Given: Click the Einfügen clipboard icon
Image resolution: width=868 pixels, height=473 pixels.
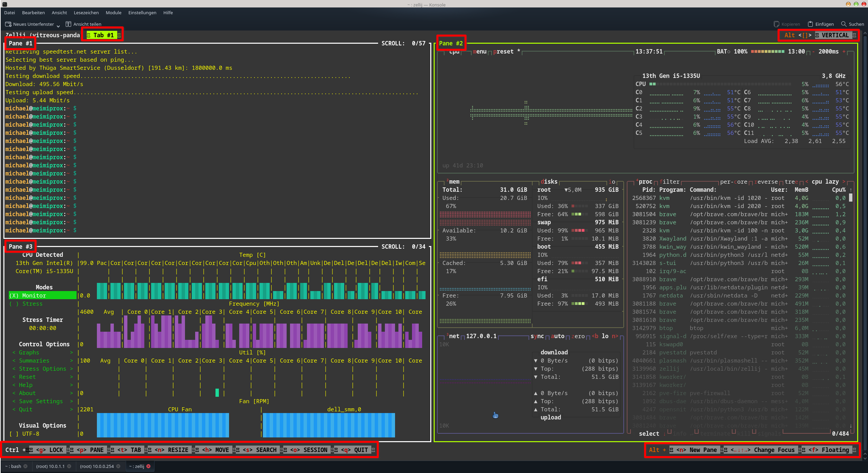Looking at the screenshot, I should pos(810,24).
